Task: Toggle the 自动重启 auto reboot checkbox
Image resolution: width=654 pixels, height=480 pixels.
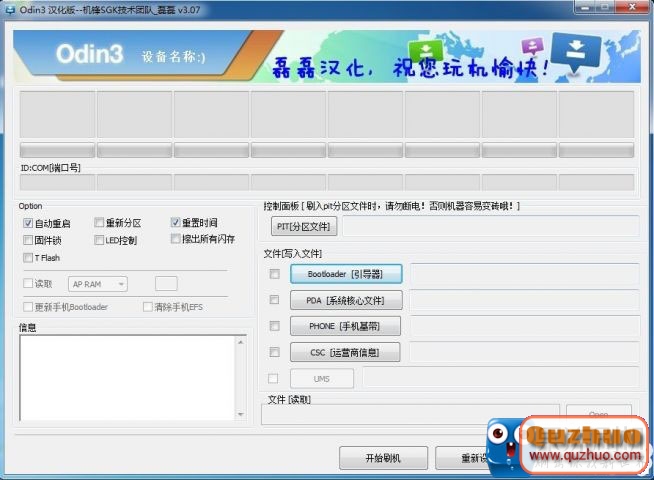Action: 28,223
